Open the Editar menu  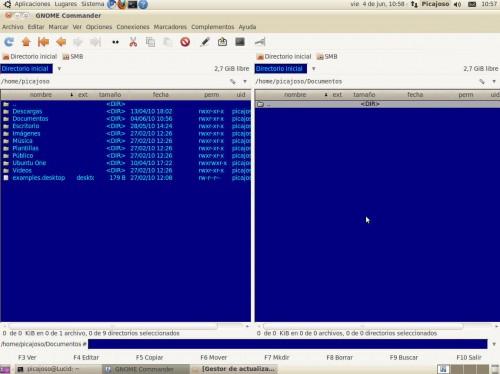coord(36,27)
